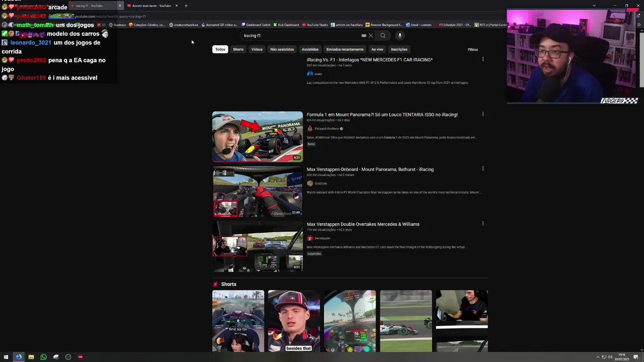Show hidden system tray icons

coord(598,357)
